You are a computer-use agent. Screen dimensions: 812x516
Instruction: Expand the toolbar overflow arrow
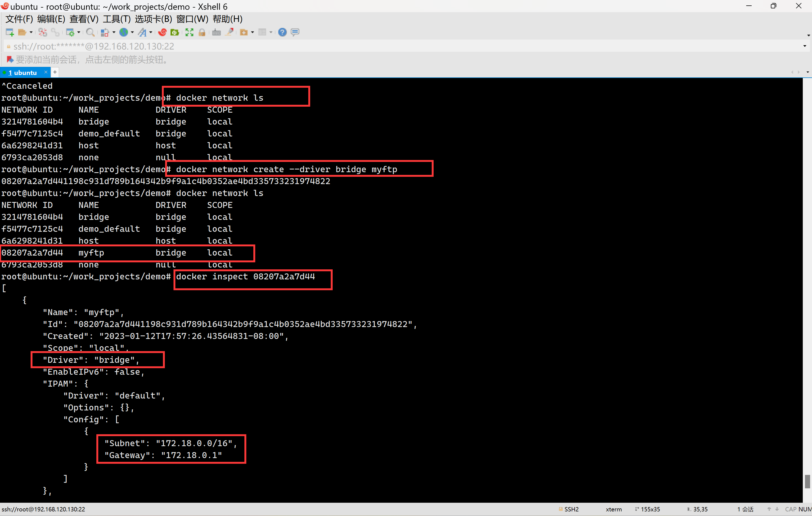808,35
